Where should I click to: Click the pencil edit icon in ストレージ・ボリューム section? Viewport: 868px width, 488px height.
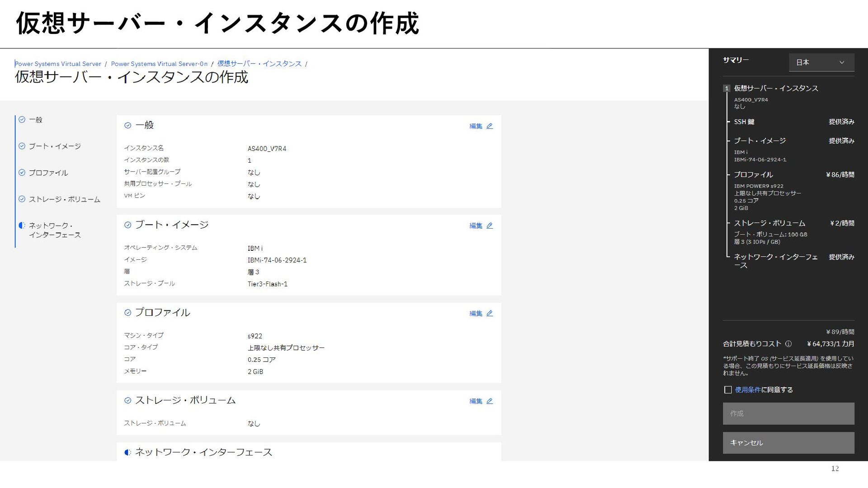pos(490,401)
